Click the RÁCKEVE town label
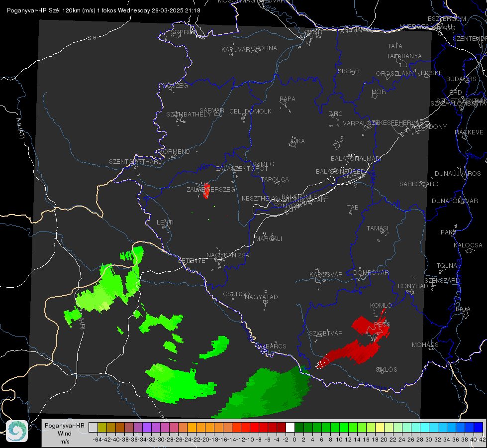 [x=469, y=132]
